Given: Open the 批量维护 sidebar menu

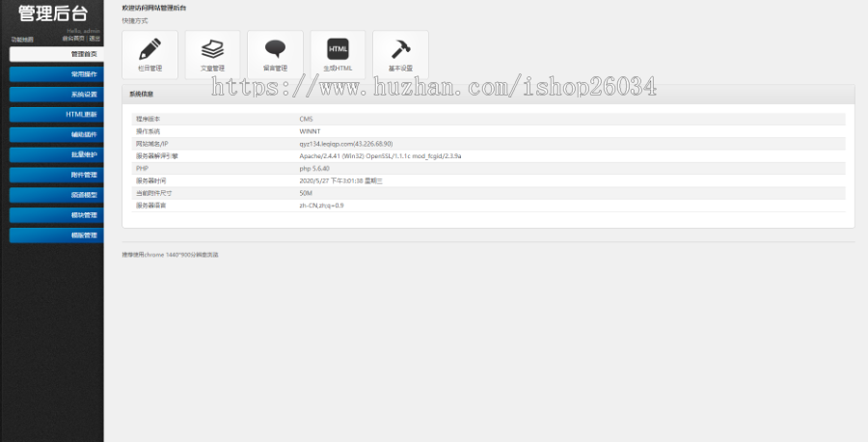Looking at the screenshot, I should click(x=57, y=154).
